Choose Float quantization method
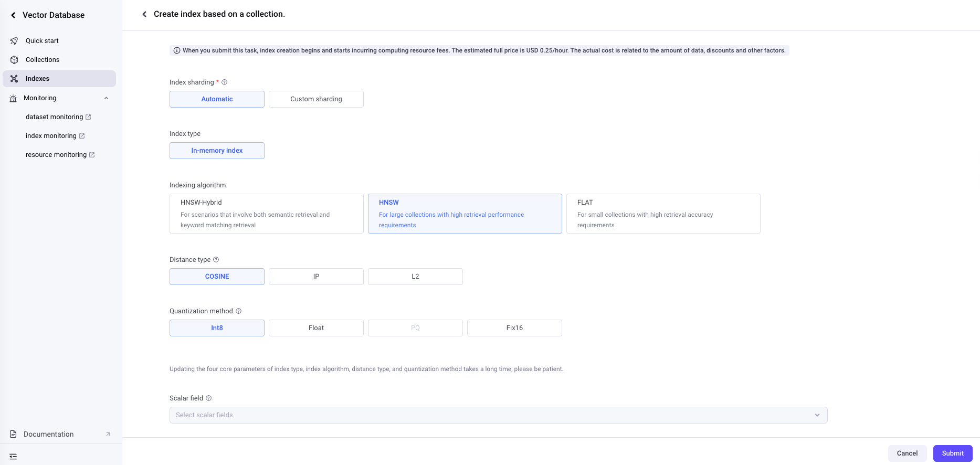This screenshot has height=465, width=980. click(316, 328)
